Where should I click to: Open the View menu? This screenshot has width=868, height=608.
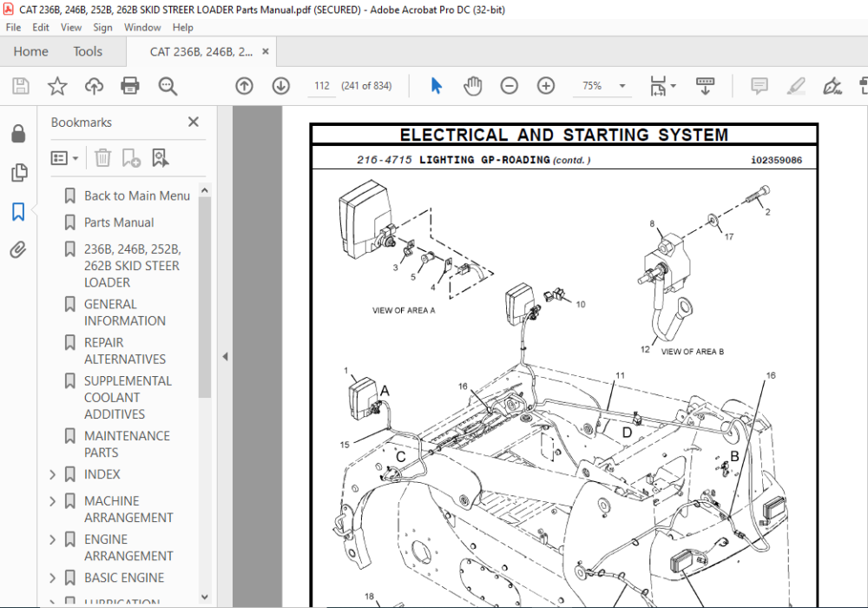71,27
